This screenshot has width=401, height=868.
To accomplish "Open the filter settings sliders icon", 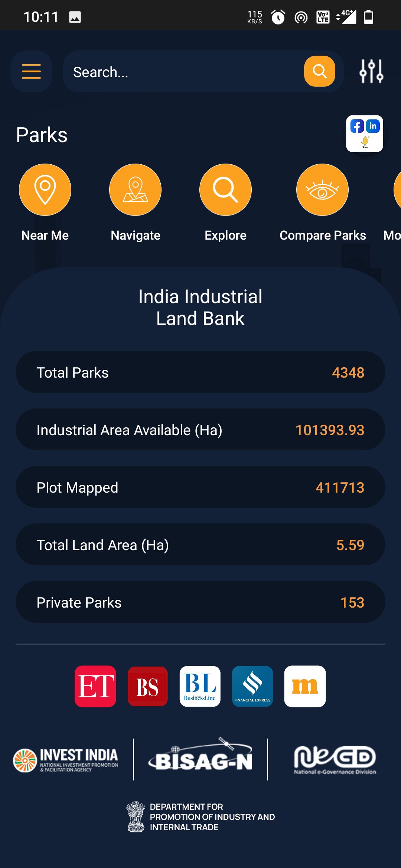I will point(371,71).
